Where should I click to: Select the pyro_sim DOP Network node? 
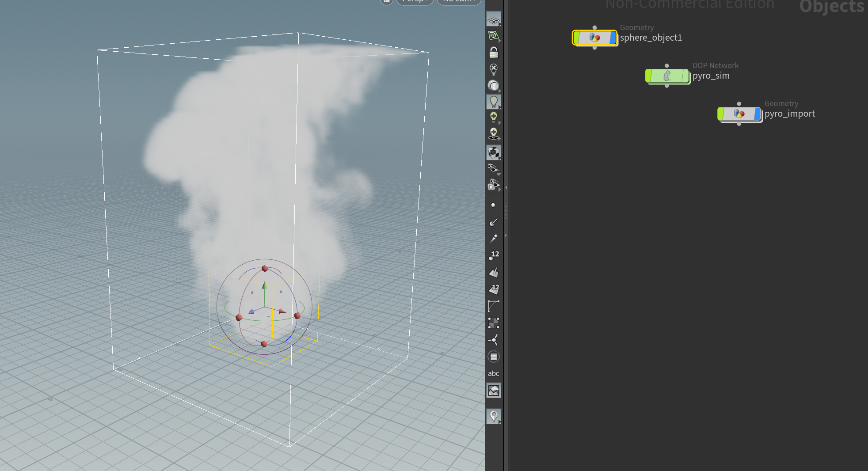click(667, 76)
